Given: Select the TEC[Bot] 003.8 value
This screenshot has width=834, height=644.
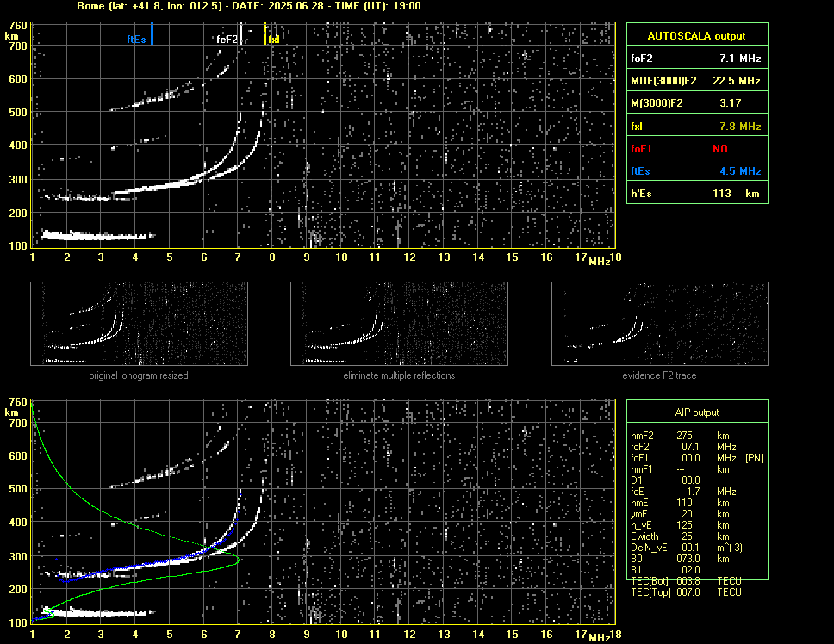Looking at the screenshot, I should (x=688, y=581).
